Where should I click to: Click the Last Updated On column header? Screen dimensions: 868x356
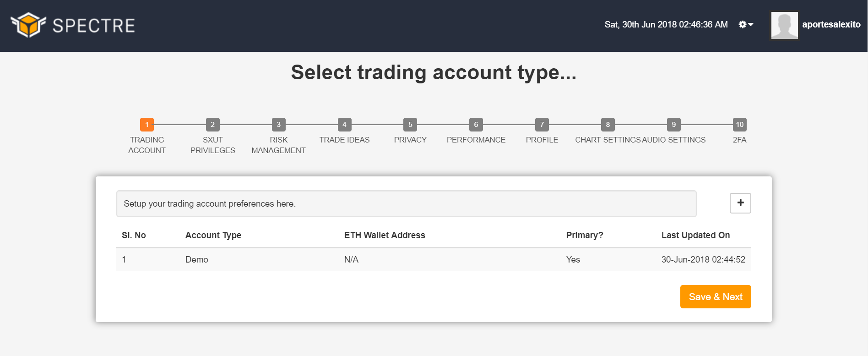[695, 235]
